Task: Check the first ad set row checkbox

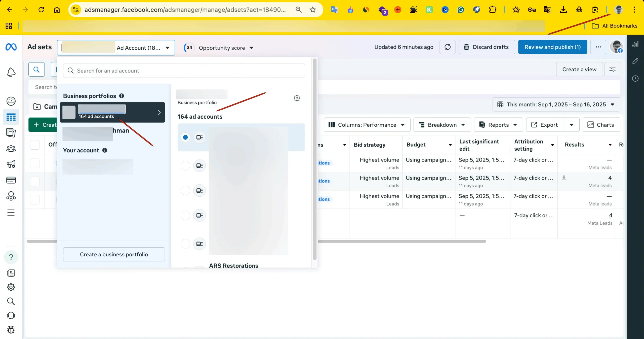Action: click(35, 163)
